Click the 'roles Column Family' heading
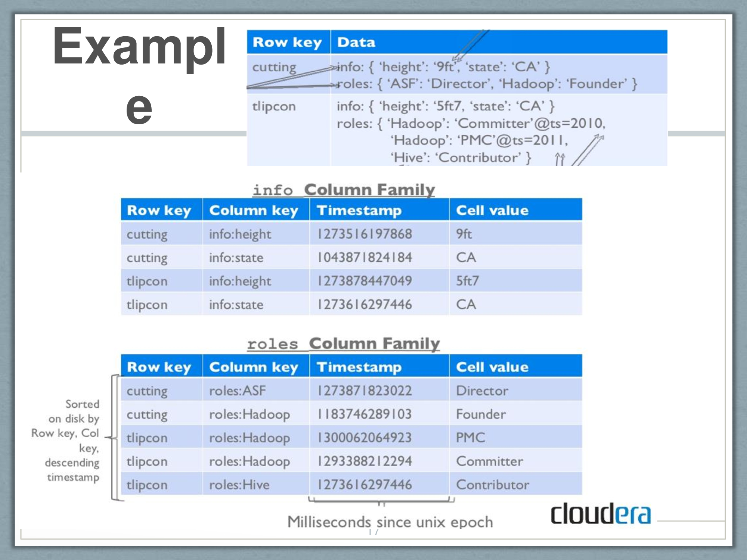Screen dimensions: 747x560 tap(343, 343)
